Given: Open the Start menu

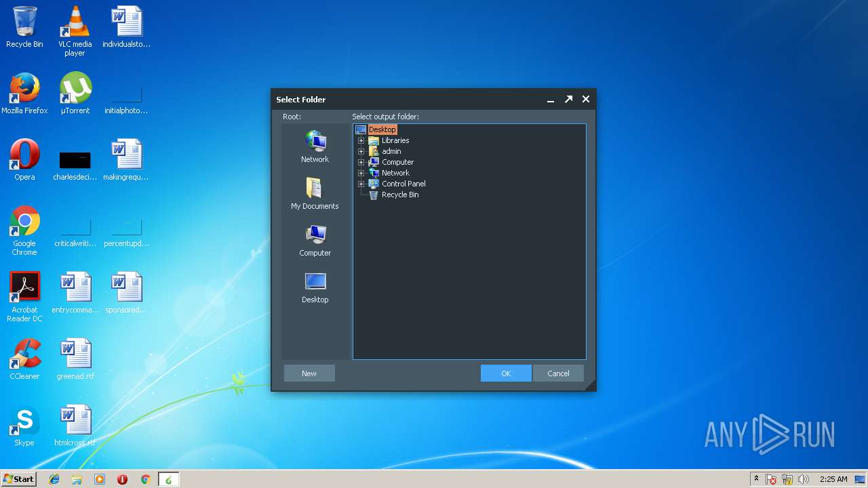Looking at the screenshot, I should click(18, 479).
